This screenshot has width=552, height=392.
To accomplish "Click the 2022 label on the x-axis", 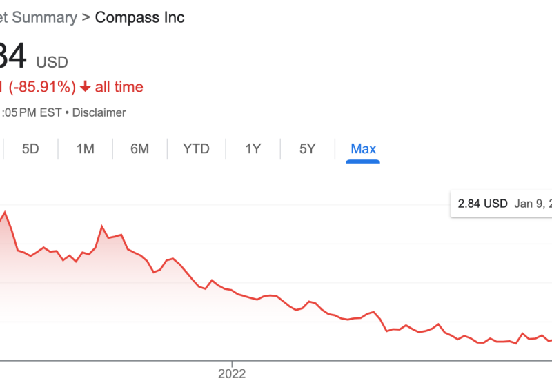I will [232, 374].
